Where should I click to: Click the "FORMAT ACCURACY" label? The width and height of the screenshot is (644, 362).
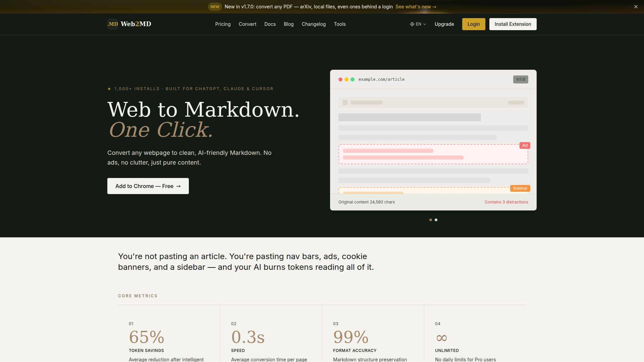(355, 351)
